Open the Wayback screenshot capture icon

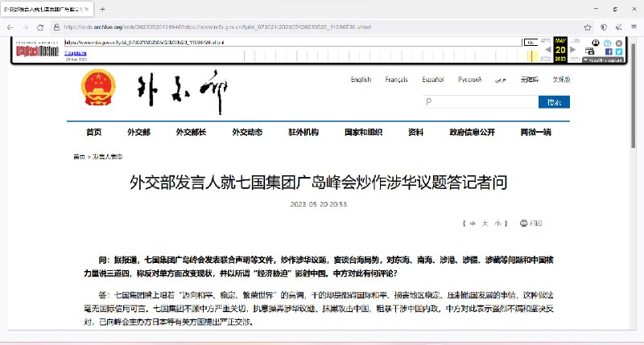[x=589, y=51]
